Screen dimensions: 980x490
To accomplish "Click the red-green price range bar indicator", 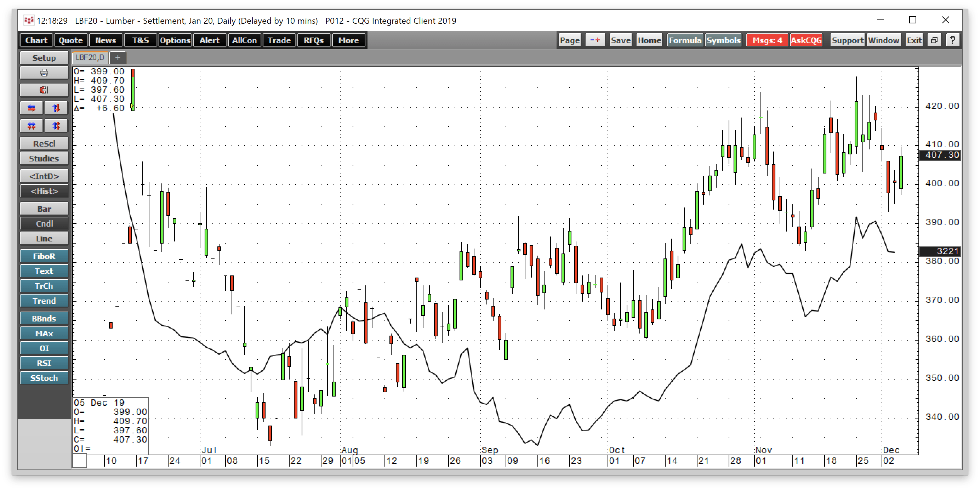I will click(x=132, y=90).
